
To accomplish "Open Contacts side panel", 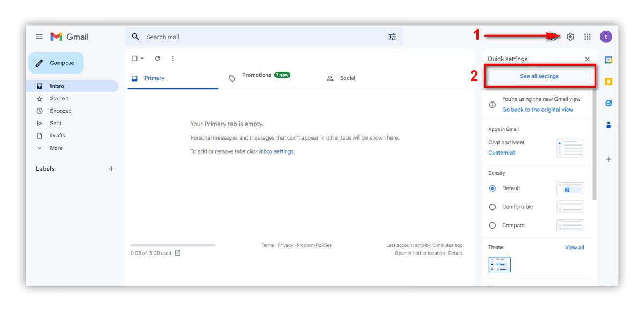I will tap(609, 125).
